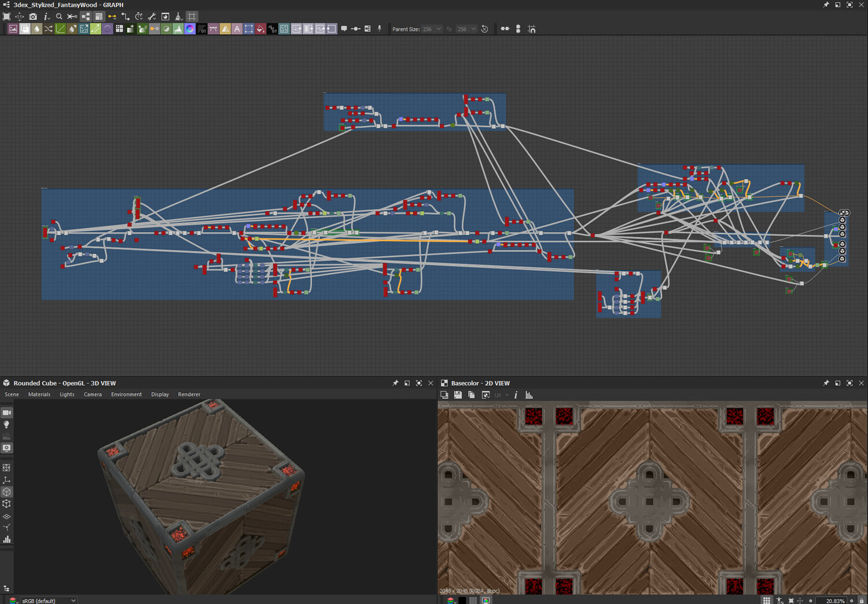Open the Environment menu in 3D view
Image resolution: width=868 pixels, height=604 pixels.
(126, 395)
